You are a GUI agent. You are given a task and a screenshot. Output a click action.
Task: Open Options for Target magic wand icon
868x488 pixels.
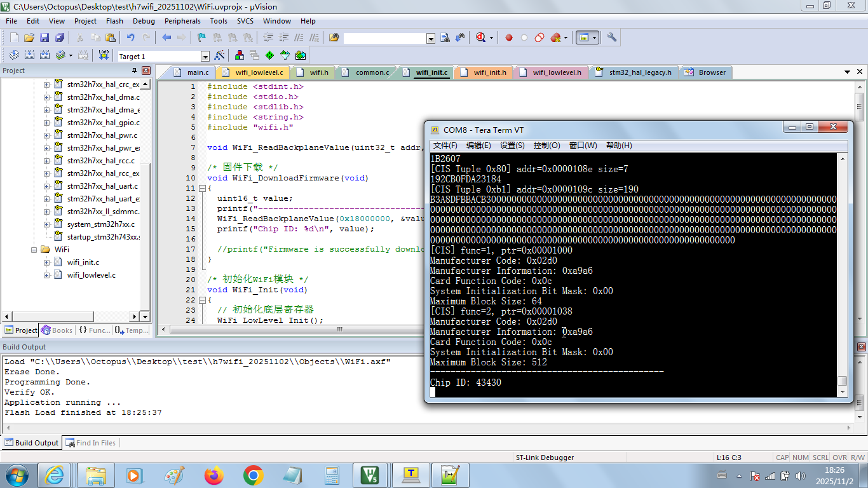[x=220, y=56]
